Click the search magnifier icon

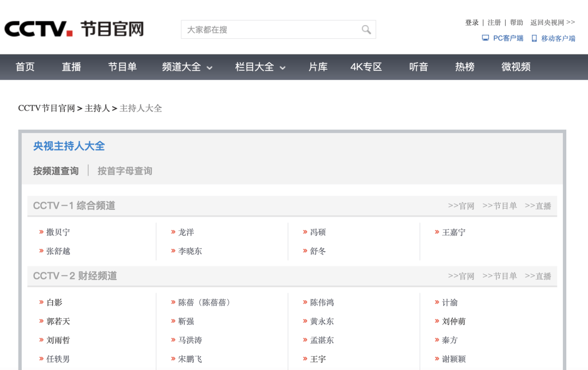(366, 29)
